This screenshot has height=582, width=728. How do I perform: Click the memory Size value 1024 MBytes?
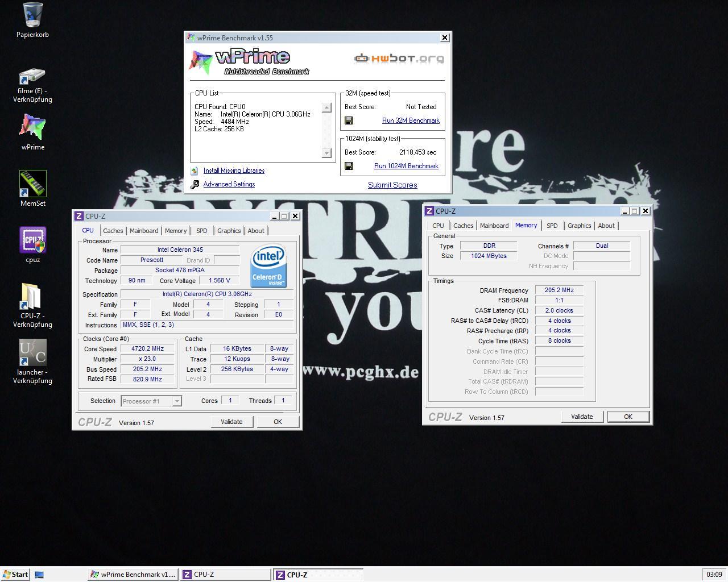tap(489, 256)
